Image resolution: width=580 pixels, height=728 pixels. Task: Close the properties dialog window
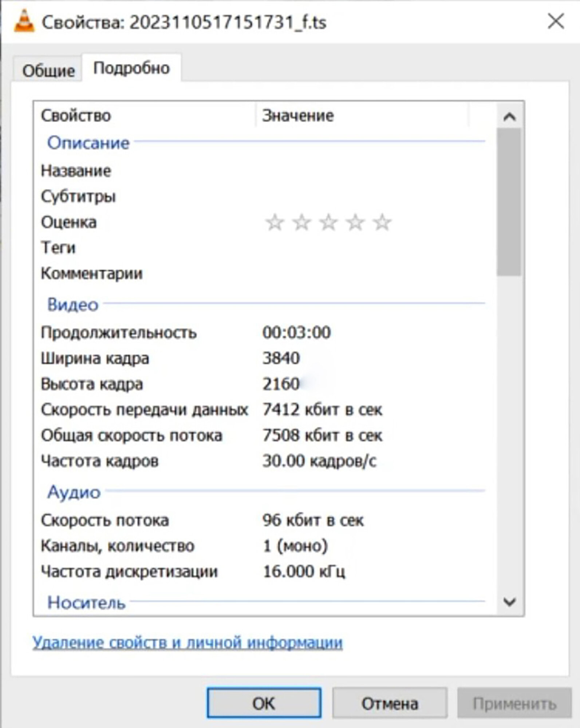556,21
